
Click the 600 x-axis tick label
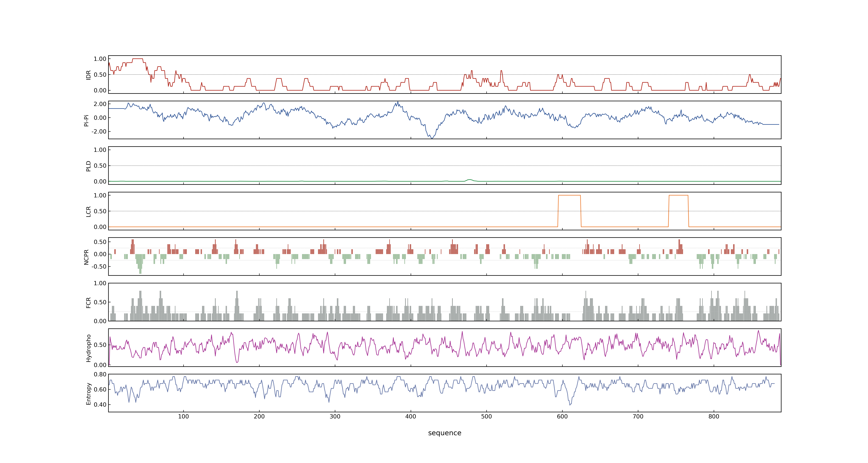tap(562, 416)
